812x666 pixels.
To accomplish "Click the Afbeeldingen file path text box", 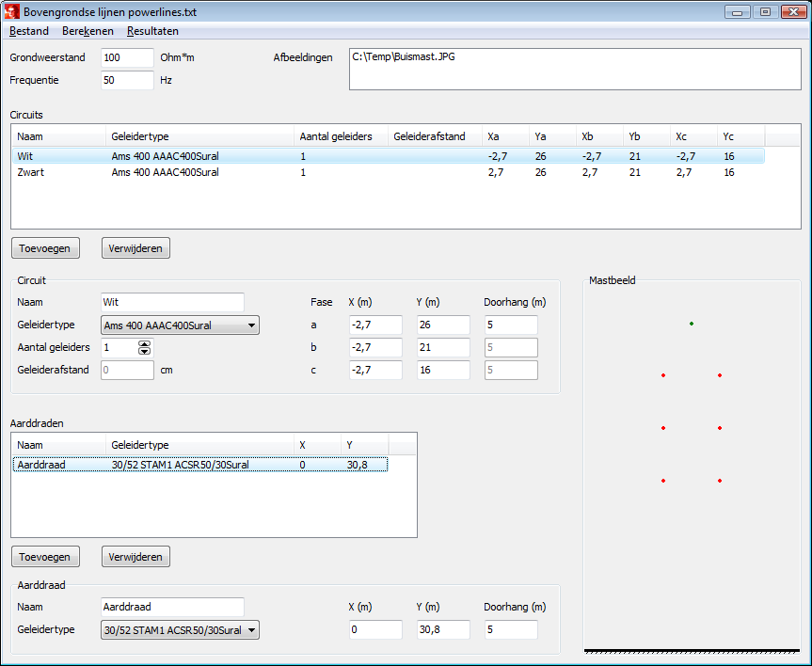I will point(576,70).
